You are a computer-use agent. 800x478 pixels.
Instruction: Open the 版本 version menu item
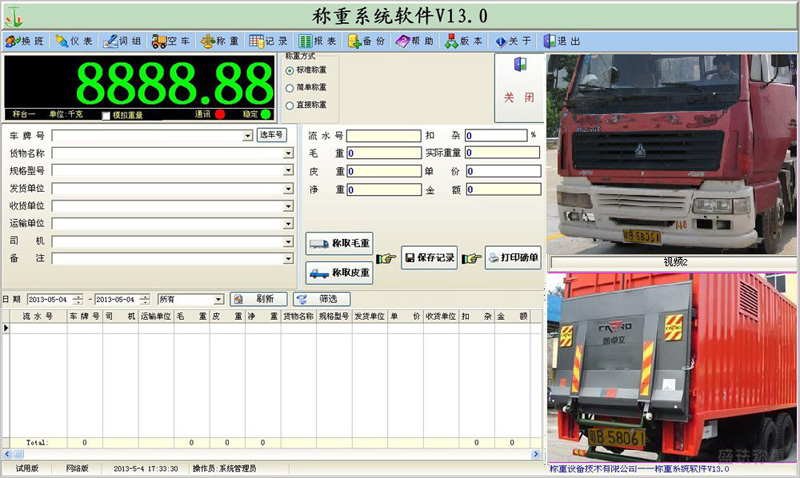tap(464, 41)
